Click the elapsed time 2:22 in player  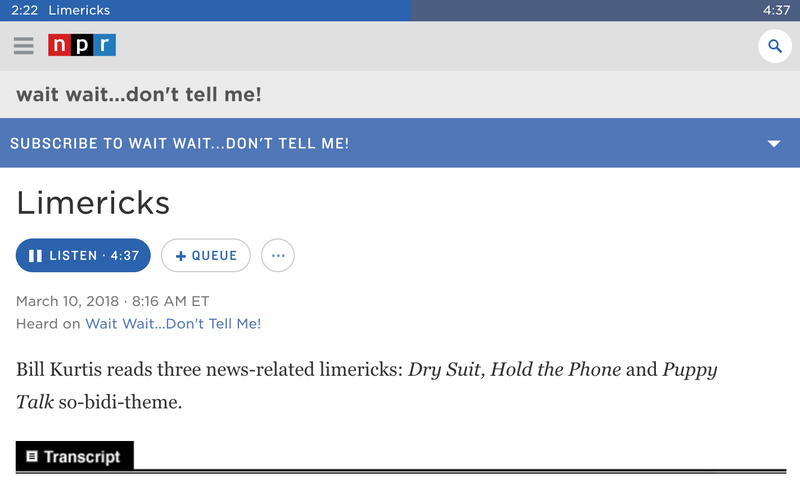(x=25, y=10)
